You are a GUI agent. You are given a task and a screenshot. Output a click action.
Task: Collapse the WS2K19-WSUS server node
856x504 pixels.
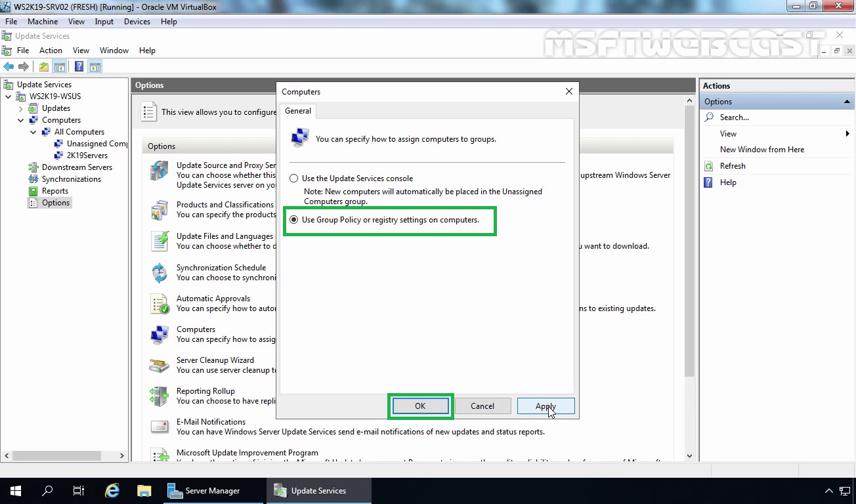(x=8, y=96)
